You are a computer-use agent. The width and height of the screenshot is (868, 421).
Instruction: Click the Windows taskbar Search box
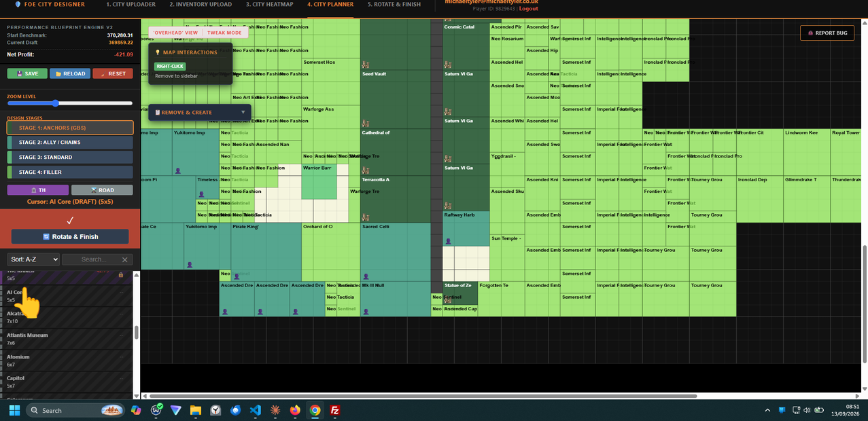coord(77,410)
